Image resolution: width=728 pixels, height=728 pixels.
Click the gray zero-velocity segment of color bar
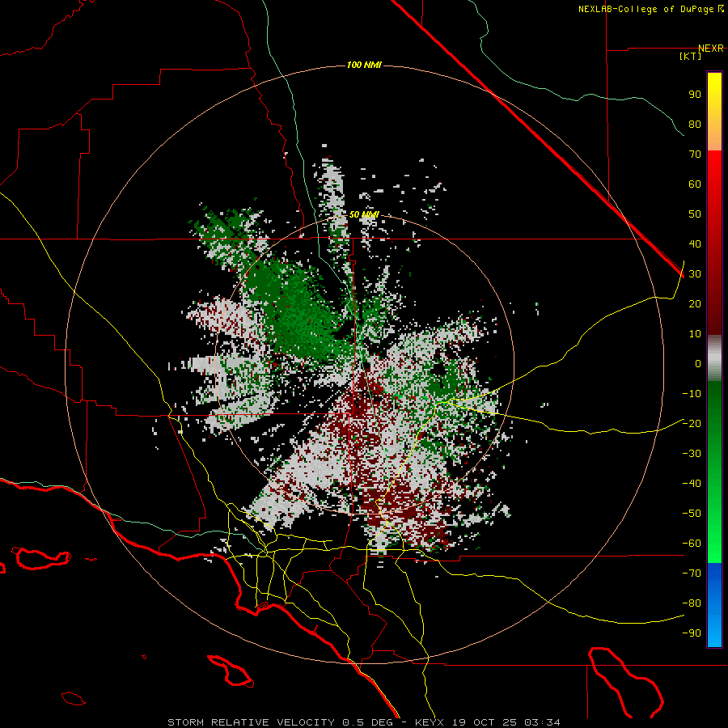714,358
